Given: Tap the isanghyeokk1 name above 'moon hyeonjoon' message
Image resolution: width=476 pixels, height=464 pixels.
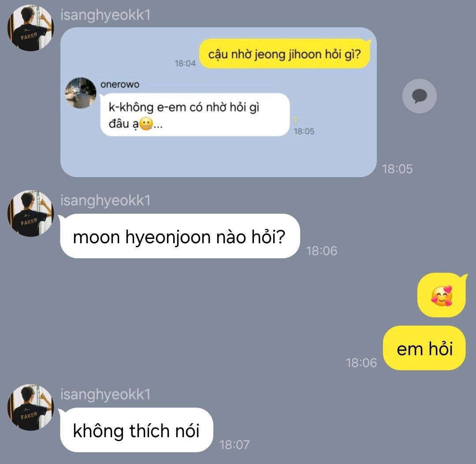Looking at the screenshot, I should (x=105, y=200).
